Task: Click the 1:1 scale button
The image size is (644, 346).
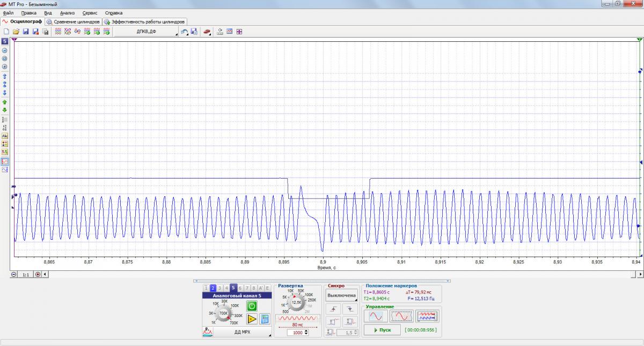Action: point(25,274)
